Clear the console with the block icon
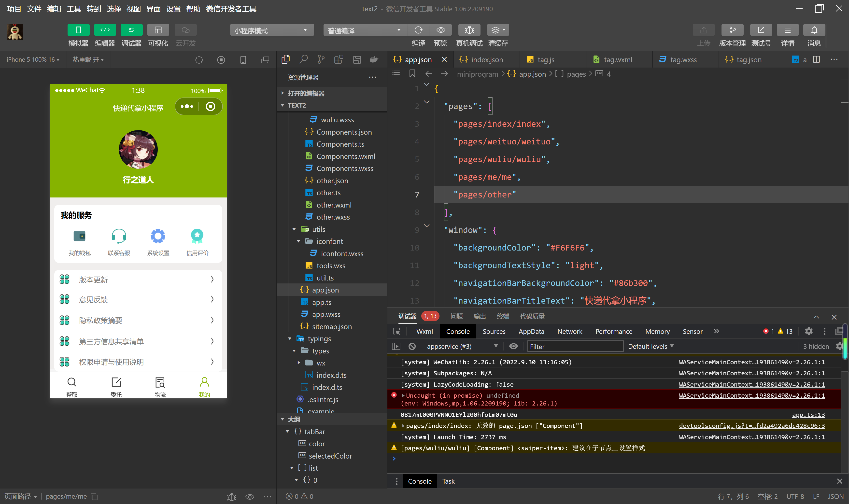 pyautogui.click(x=412, y=346)
